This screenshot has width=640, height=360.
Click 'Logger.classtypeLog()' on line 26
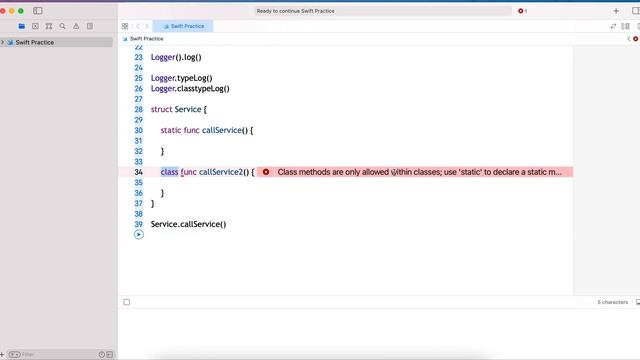190,89
